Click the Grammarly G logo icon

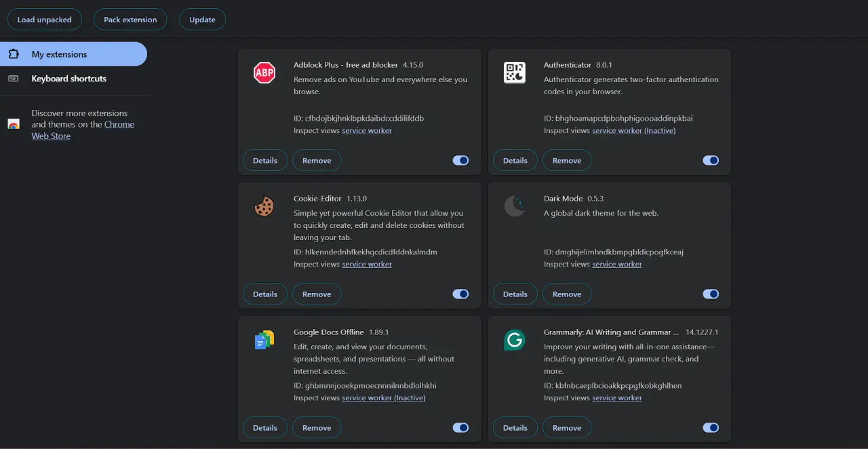pyautogui.click(x=514, y=340)
